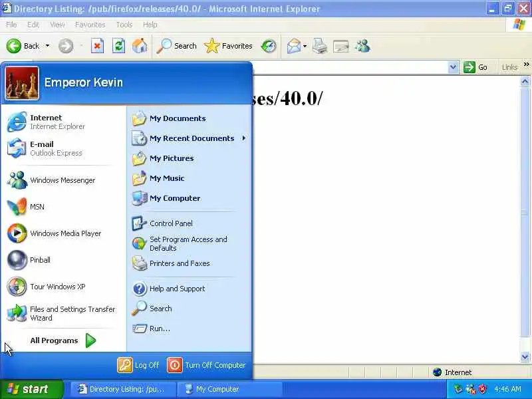Click the History icon in toolbar
The width and height of the screenshot is (532, 399).
coord(269,46)
